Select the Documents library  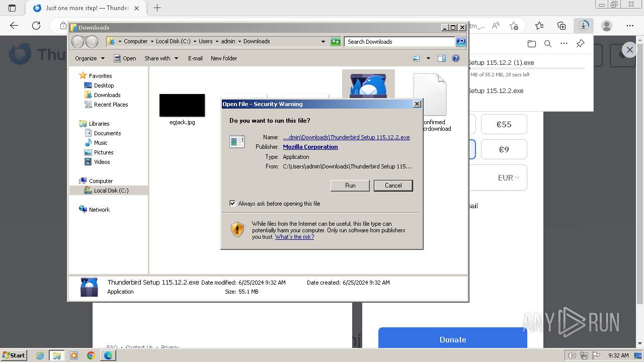(x=107, y=133)
